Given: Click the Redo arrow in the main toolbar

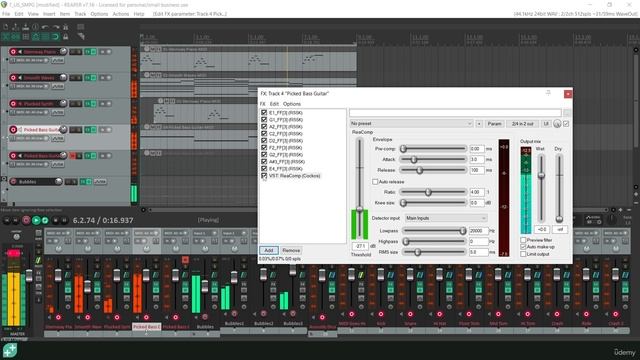Looking at the screenshot, I should (x=56, y=27).
